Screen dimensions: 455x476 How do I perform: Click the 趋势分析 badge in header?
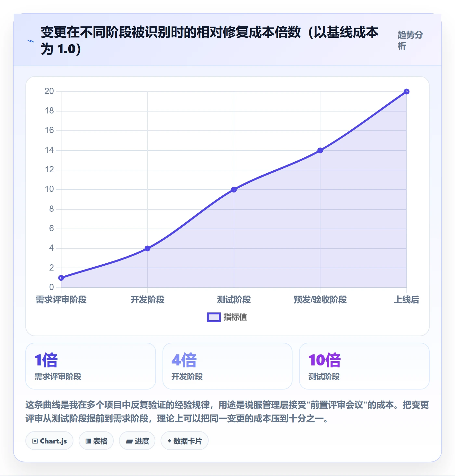(410, 40)
